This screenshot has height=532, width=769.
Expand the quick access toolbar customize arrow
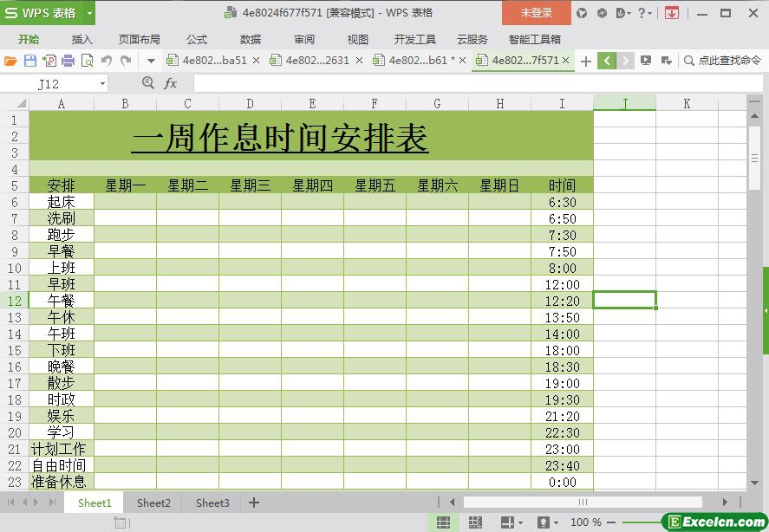pos(150,61)
